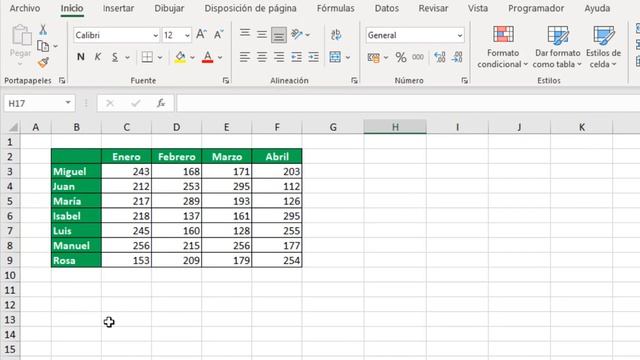The width and height of the screenshot is (640, 360).
Task: Click the Copy icon in Portapapeles
Action: coord(43,46)
